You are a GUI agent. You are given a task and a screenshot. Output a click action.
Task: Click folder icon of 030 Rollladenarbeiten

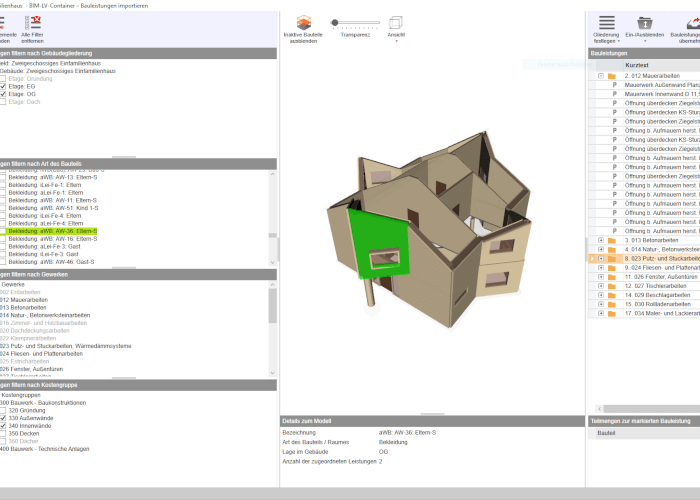(612, 304)
